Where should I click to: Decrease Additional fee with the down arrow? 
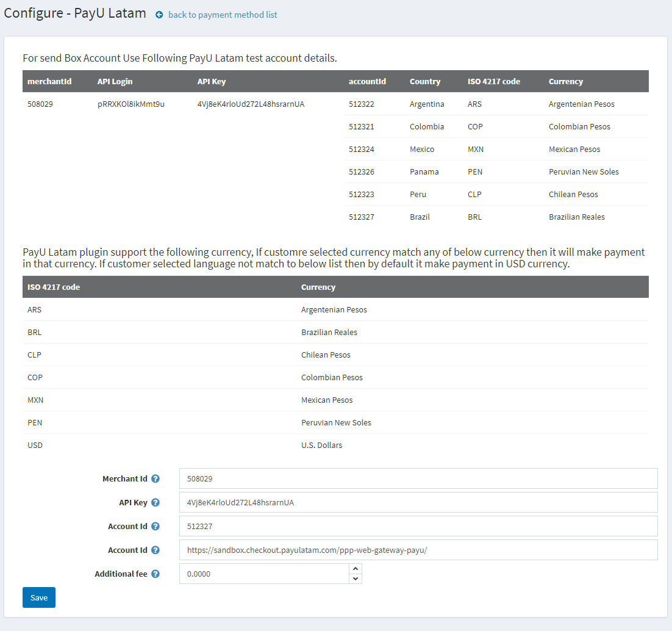pos(356,579)
